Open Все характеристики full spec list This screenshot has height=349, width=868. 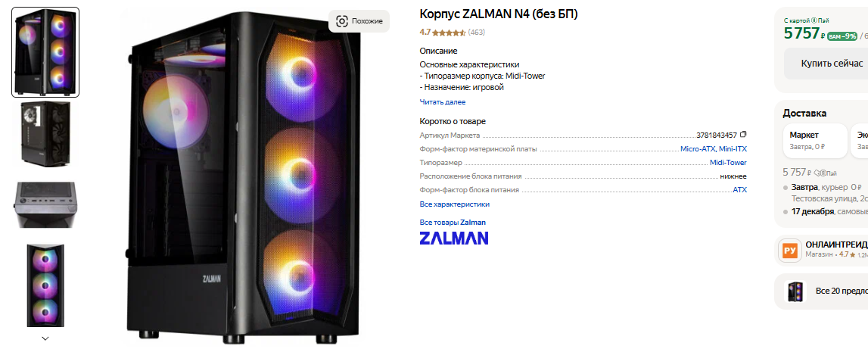coord(455,204)
